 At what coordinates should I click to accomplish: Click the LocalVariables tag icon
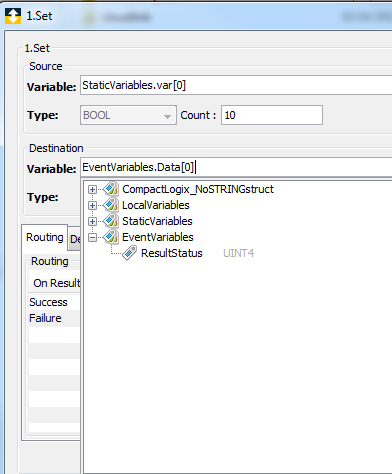111,205
